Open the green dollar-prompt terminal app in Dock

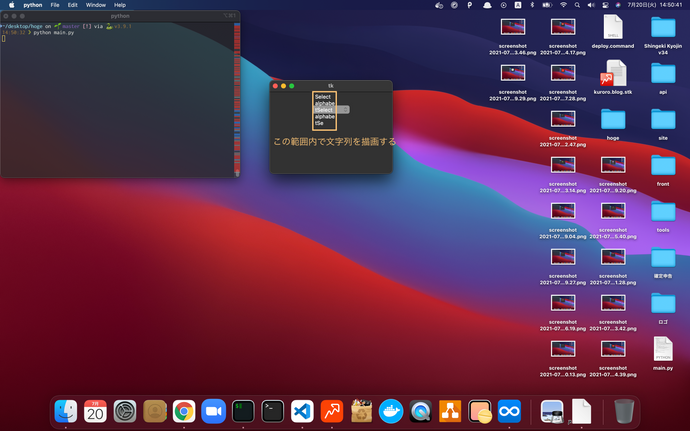click(243, 411)
